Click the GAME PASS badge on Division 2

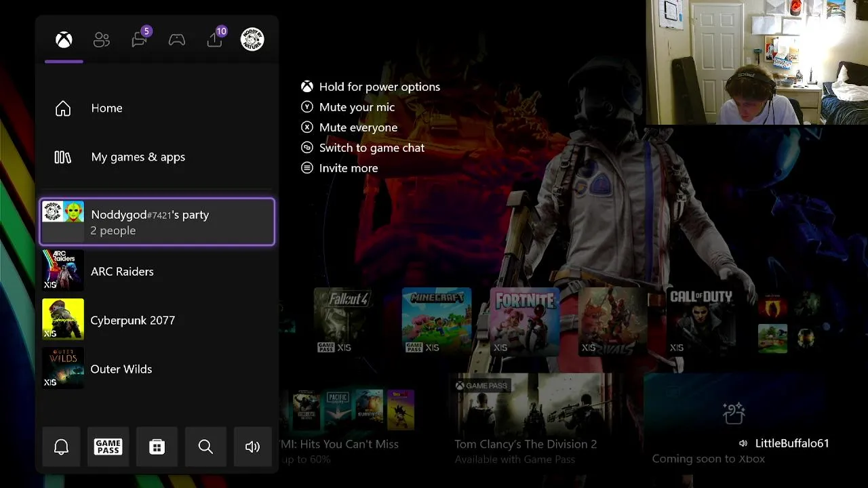[x=481, y=386]
